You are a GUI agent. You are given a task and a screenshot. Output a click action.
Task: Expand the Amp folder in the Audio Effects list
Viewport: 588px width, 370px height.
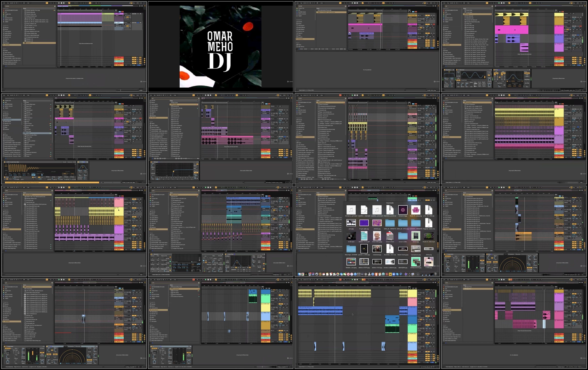point(24,103)
